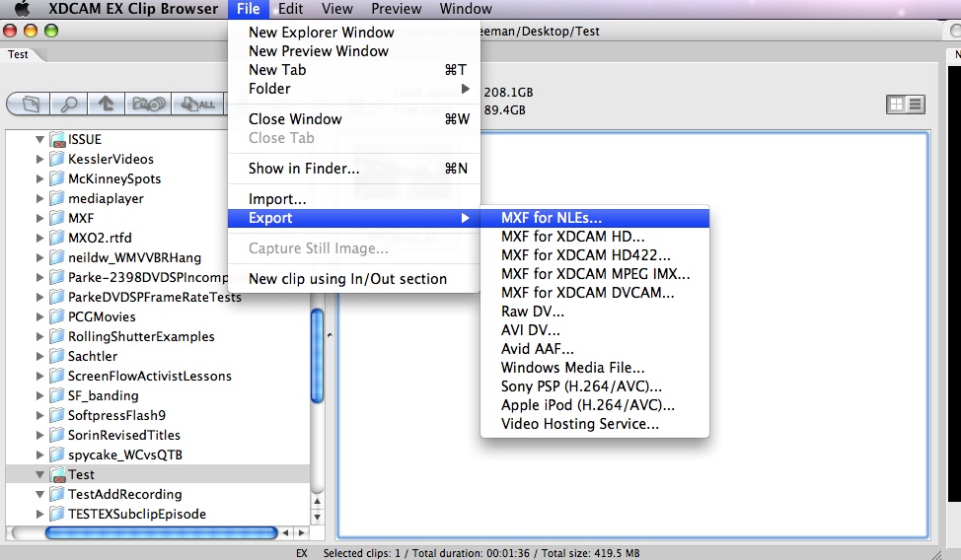961x560 pixels.
Task: Click the import ALL toolbar icon
Action: [x=197, y=105]
